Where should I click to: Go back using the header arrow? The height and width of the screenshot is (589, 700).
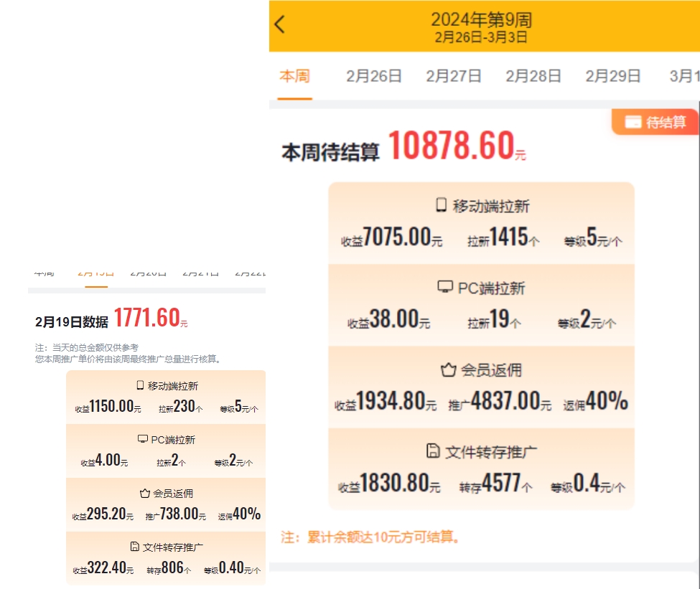tap(280, 24)
